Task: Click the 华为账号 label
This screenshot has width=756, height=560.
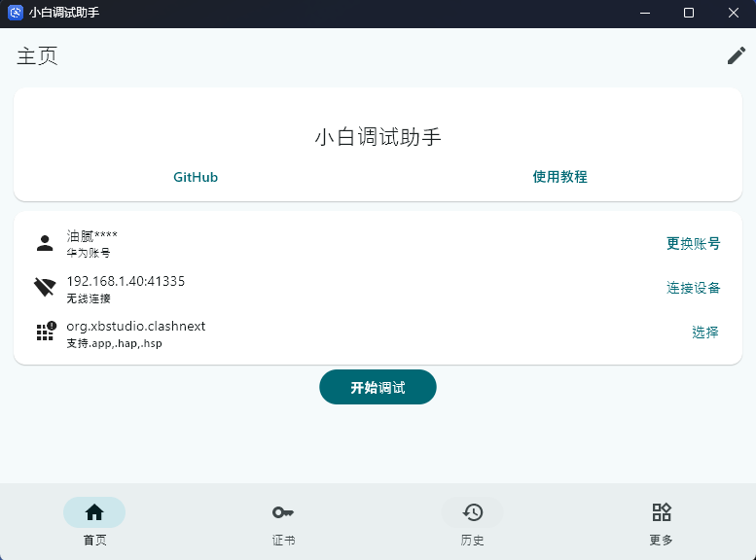Action: pyautogui.click(x=89, y=253)
